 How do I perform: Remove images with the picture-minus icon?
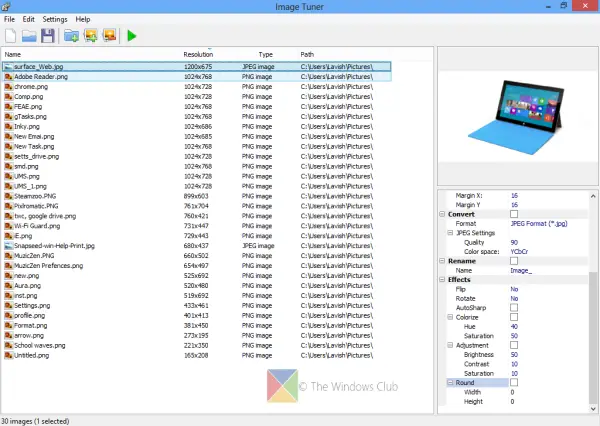(109, 36)
